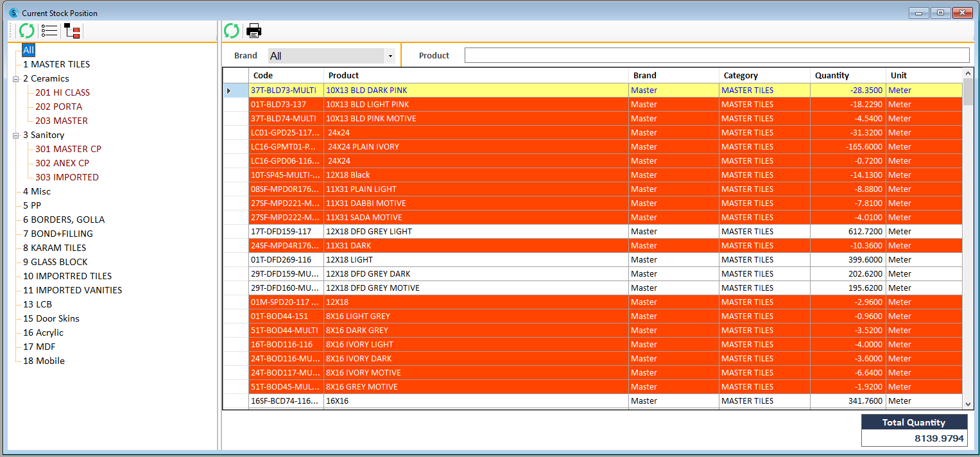Sort by the Brand column header

(674, 76)
